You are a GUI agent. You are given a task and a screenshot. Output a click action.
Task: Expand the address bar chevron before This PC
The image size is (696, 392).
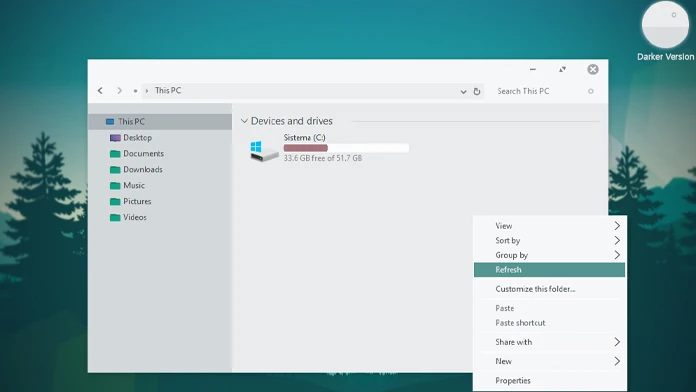pyautogui.click(x=146, y=91)
